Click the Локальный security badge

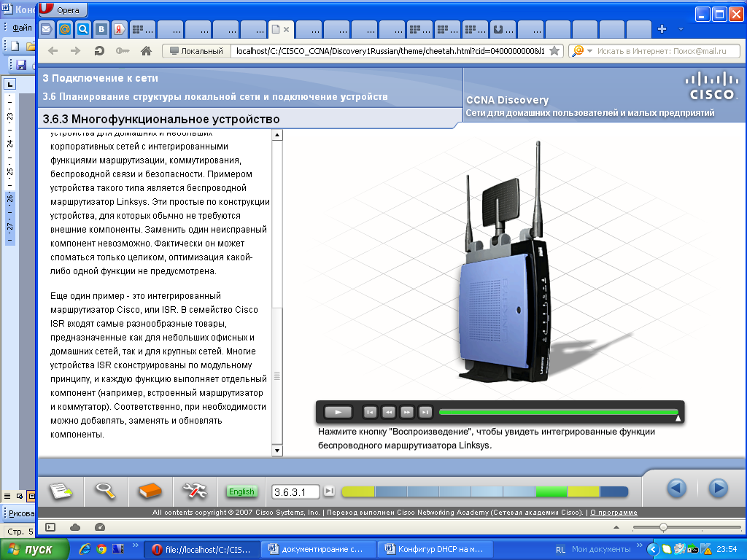196,51
